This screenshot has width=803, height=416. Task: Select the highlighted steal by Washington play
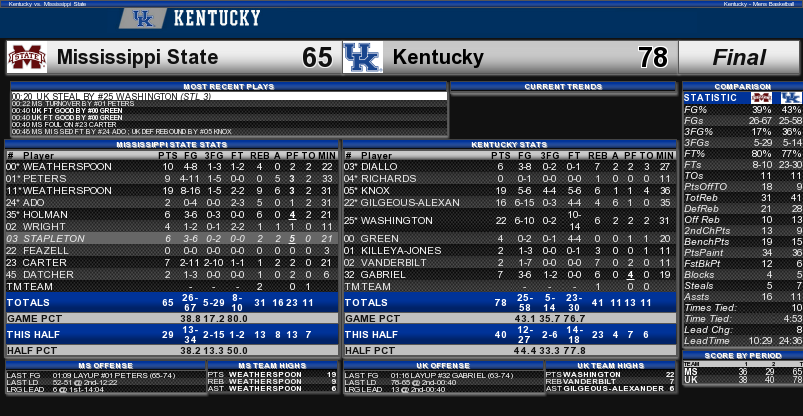tap(229, 96)
